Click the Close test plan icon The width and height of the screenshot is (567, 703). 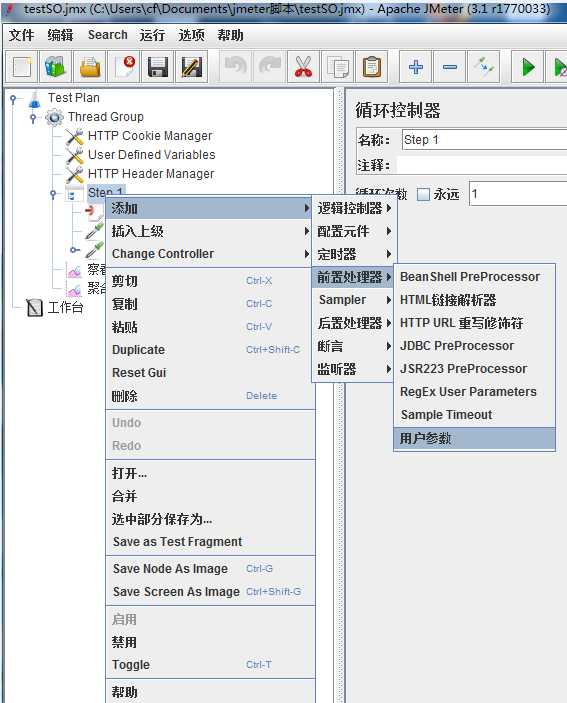(124, 67)
